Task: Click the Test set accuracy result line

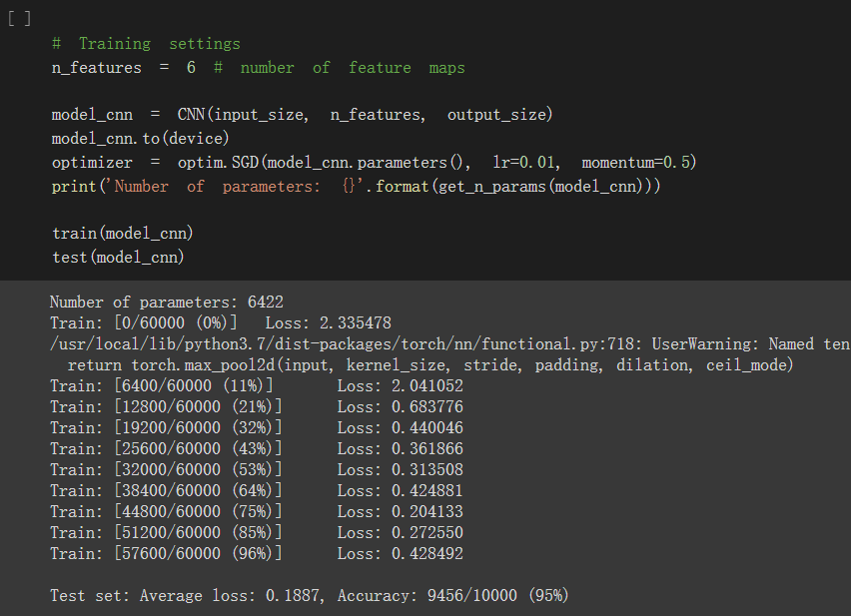Action: [x=309, y=596]
